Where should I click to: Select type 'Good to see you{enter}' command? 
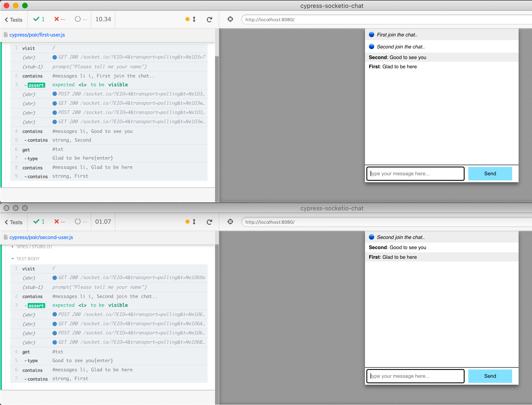[x=109, y=361]
